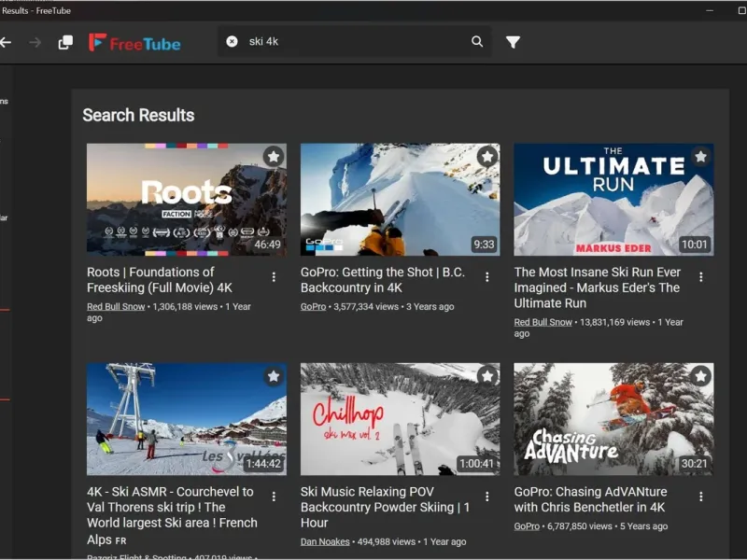
Task: Visit Dan Noakes channel link
Action: [325, 542]
